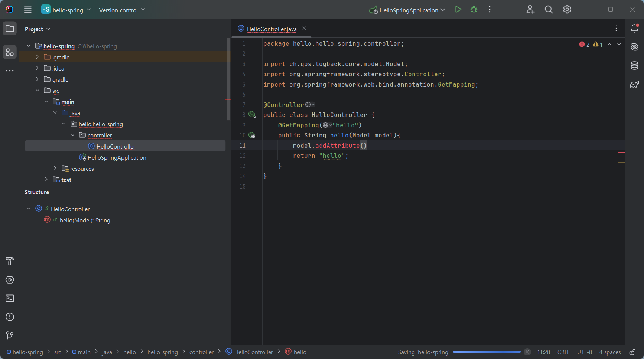Viewport: 644px width, 359px height.
Task: Collapse the controller package
Action: tap(73, 135)
